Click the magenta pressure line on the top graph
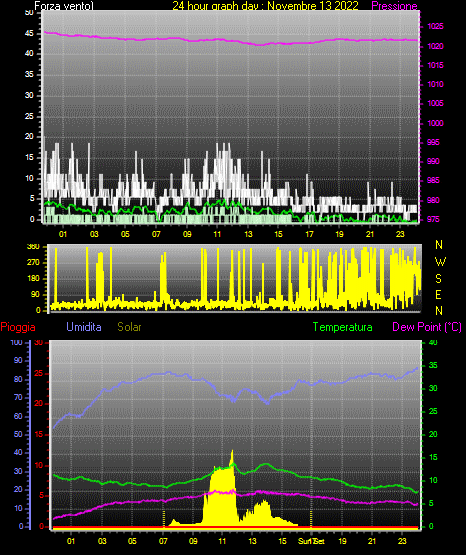The height and width of the screenshot is (555, 466). point(230,40)
